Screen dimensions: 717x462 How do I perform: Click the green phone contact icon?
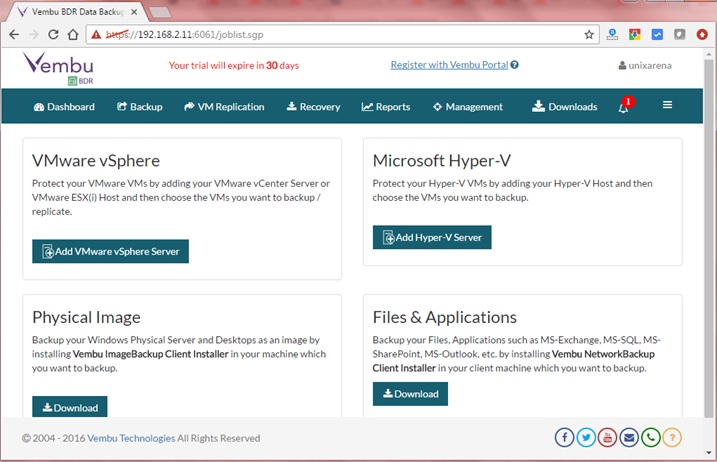pos(650,438)
